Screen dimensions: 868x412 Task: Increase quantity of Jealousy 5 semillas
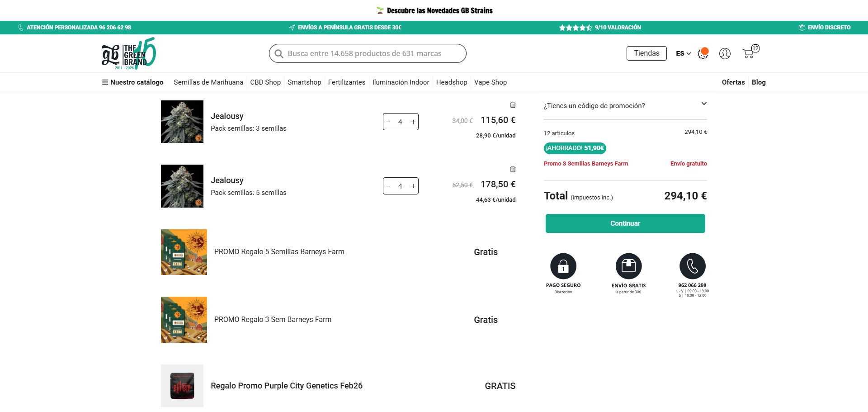413,186
